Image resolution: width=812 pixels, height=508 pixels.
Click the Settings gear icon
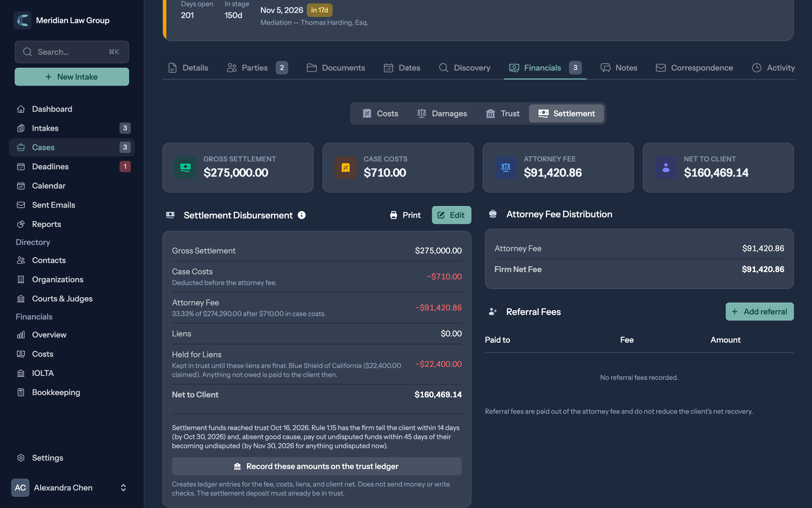tap(21, 457)
